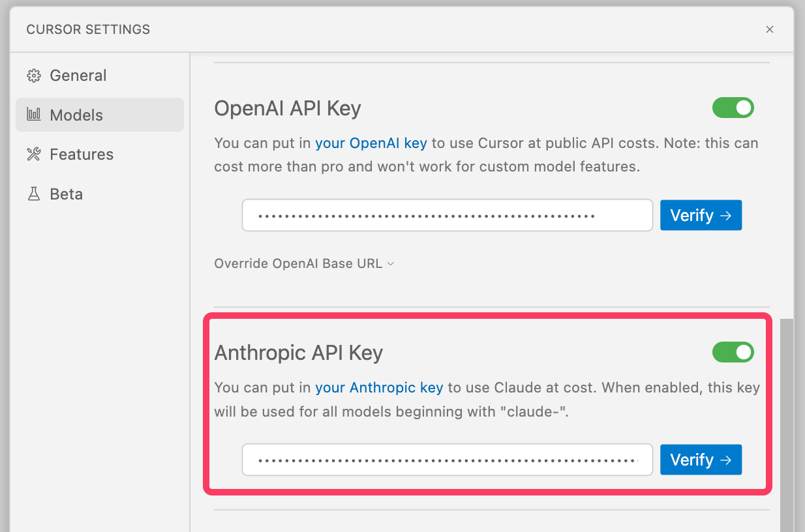Focus the OpenAI API key input field
805x532 pixels.
tap(447, 215)
